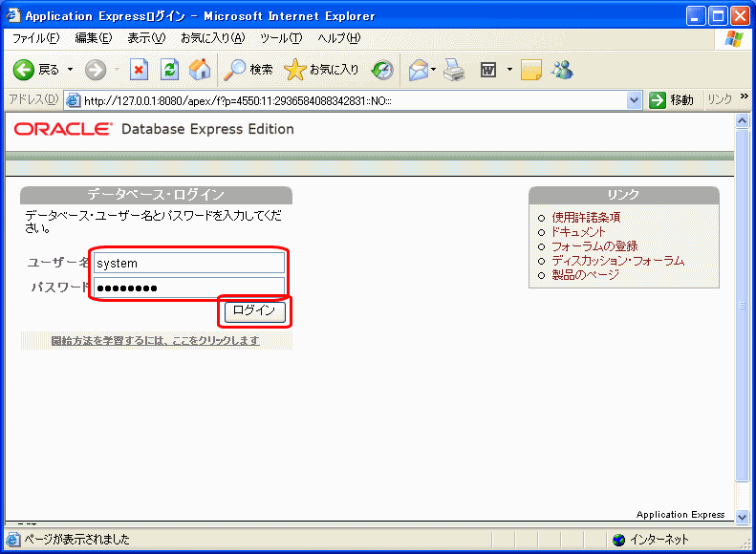This screenshot has height=554, width=756.
Task: Open the ファイル(F) menu
Action: point(36,38)
